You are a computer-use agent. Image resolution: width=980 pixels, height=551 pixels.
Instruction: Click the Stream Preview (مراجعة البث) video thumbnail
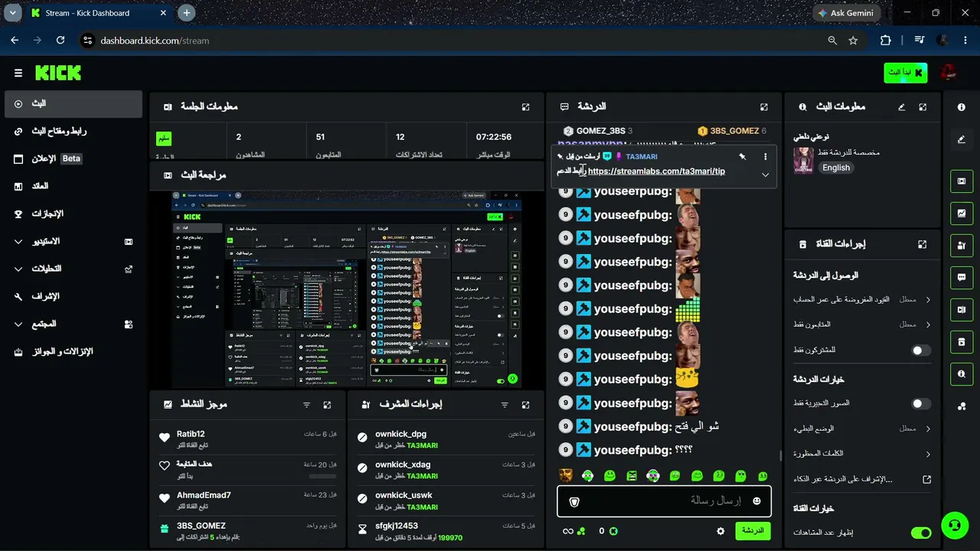coord(347,289)
